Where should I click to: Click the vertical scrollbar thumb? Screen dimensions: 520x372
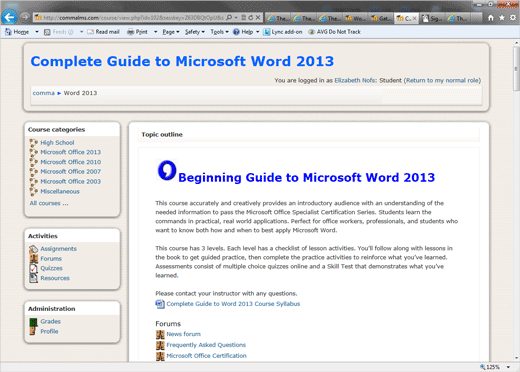click(516, 68)
